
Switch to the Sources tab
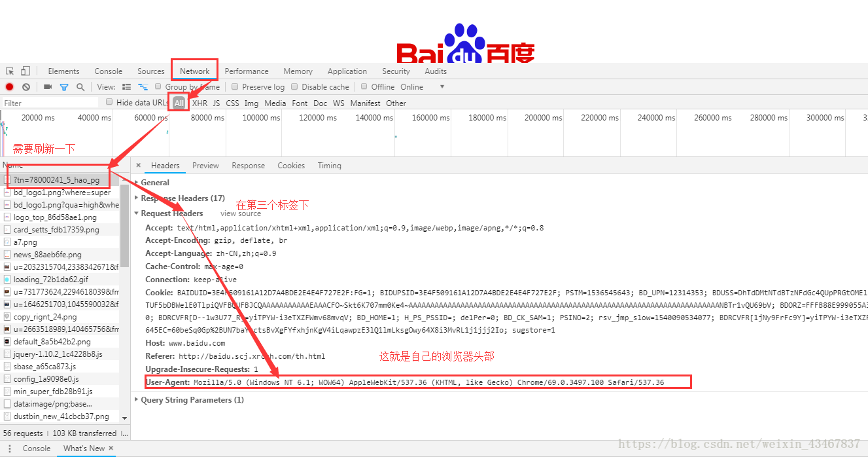150,71
